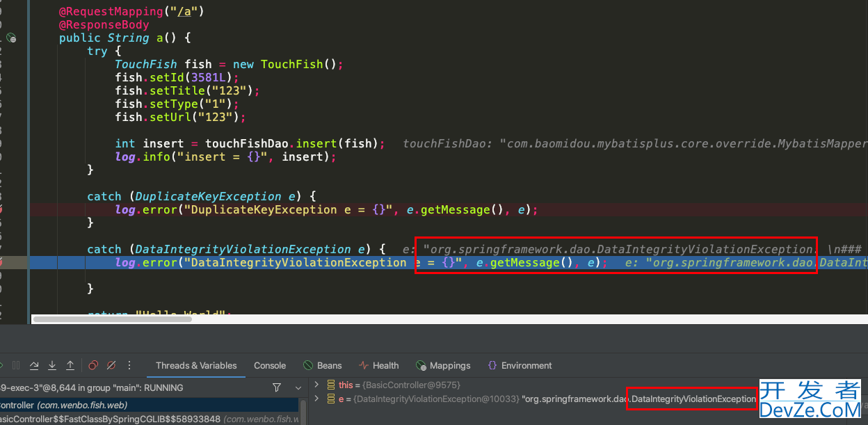Click 'touchFishDao.insert(fish)' call
Screen dimensions: 868x425
pos(291,143)
